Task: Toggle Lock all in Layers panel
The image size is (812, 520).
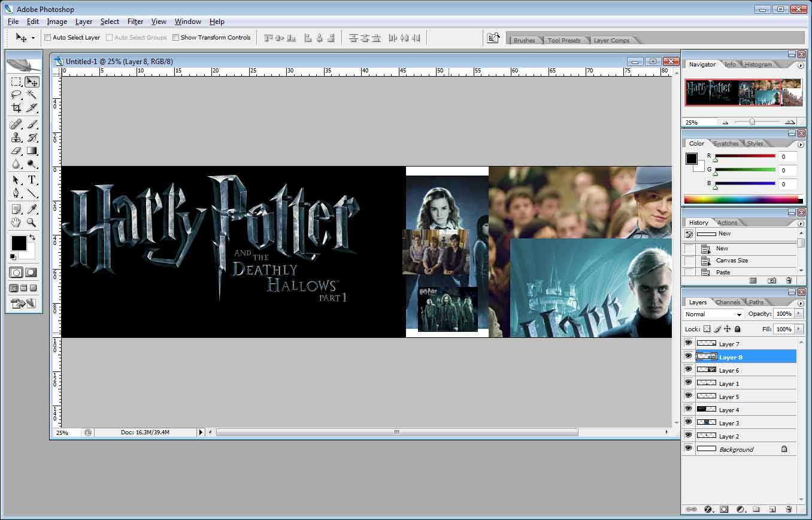Action: (x=737, y=329)
